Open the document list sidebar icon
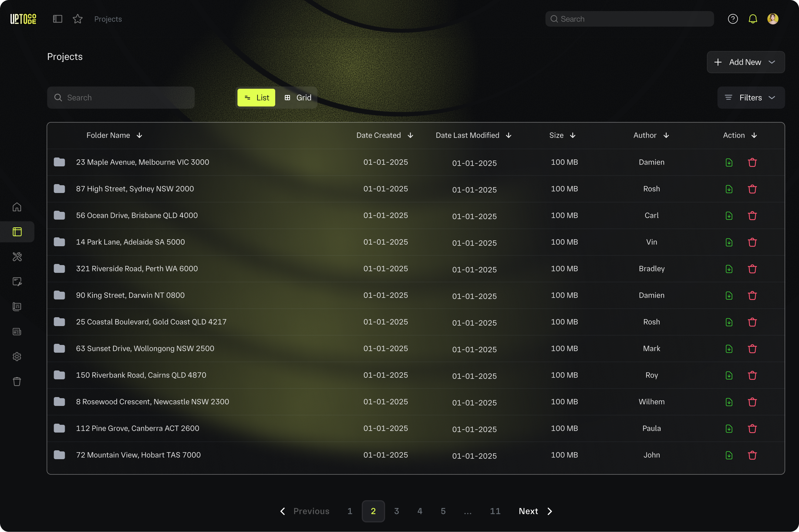The height and width of the screenshot is (532, 799). tap(17, 306)
